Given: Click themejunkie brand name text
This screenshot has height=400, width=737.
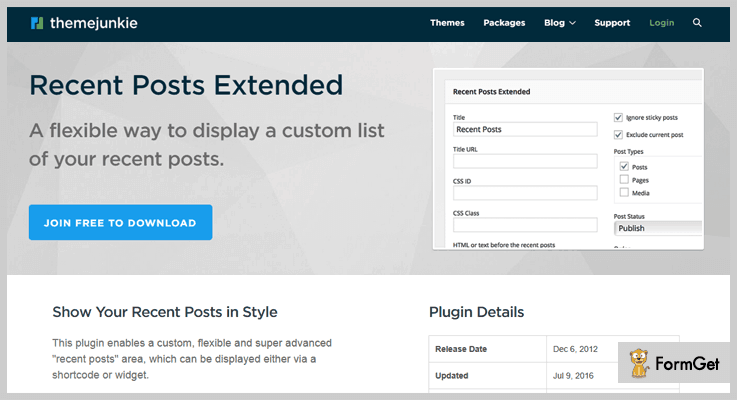Looking at the screenshot, I should point(94,23).
